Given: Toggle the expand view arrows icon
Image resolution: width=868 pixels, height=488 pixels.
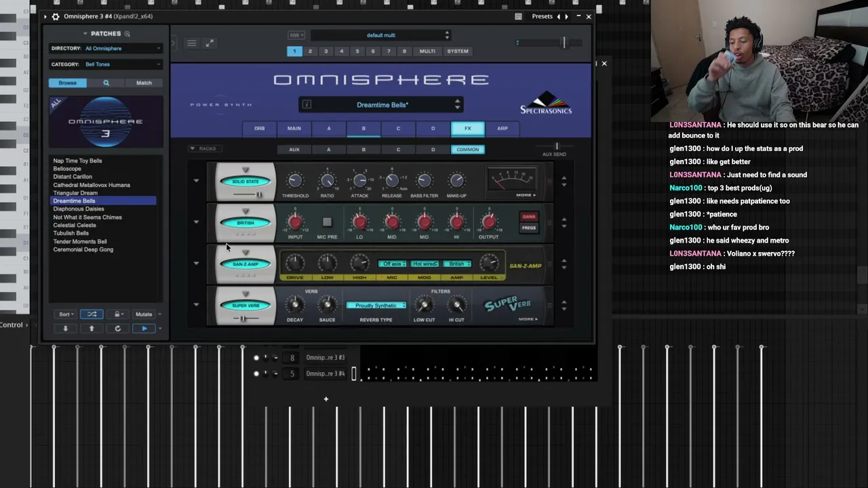Looking at the screenshot, I should point(210,43).
